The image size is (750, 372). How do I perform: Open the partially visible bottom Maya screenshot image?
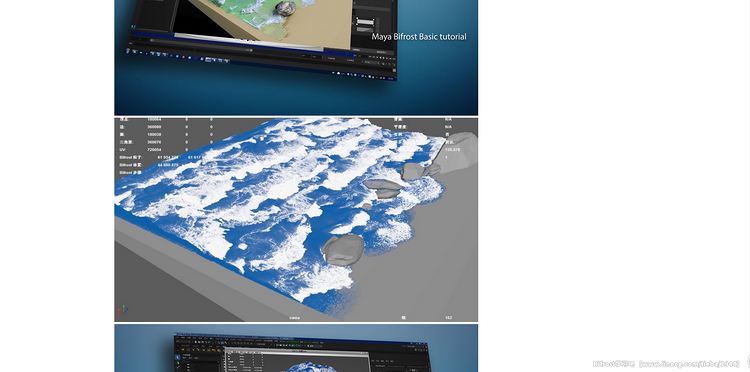click(x=296, y=348)
